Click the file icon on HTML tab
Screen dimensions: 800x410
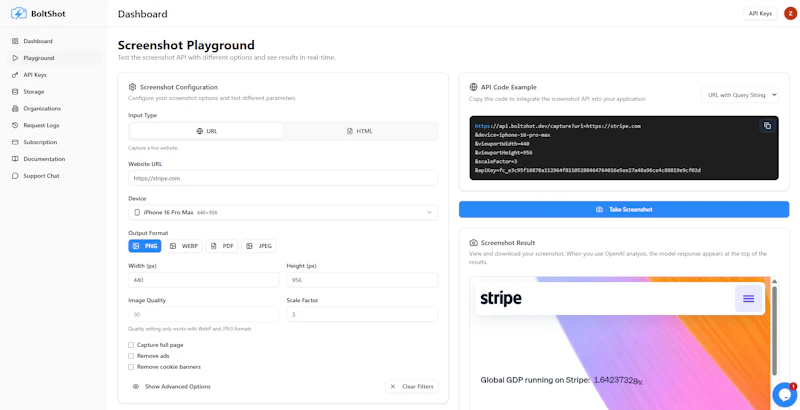349,131
